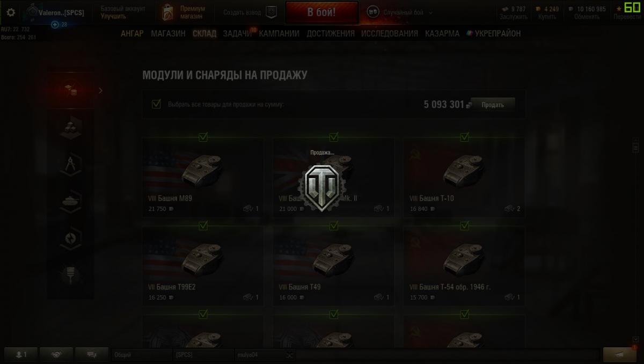Click the Продать button
The height and width of the screenshot is (364, 644).
point(493,105)
